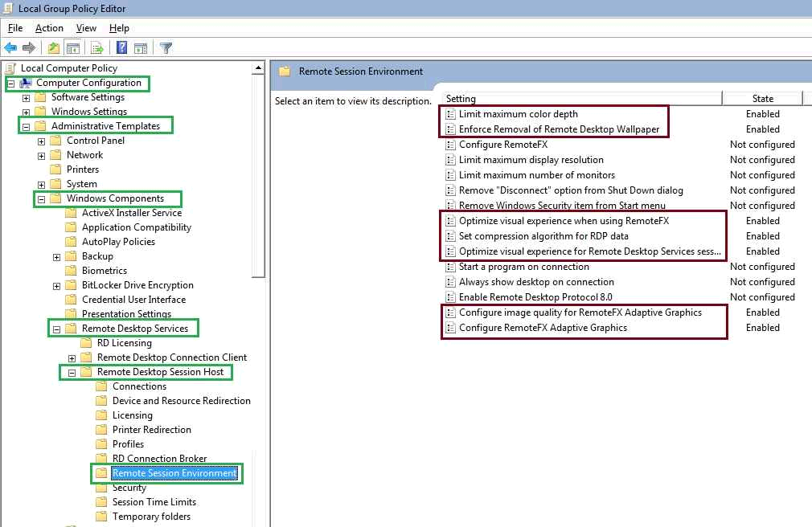Select Configure RemoteFX Adaptive Graphics setting
Screen dimensions: 812x527
tap(543, 328)
